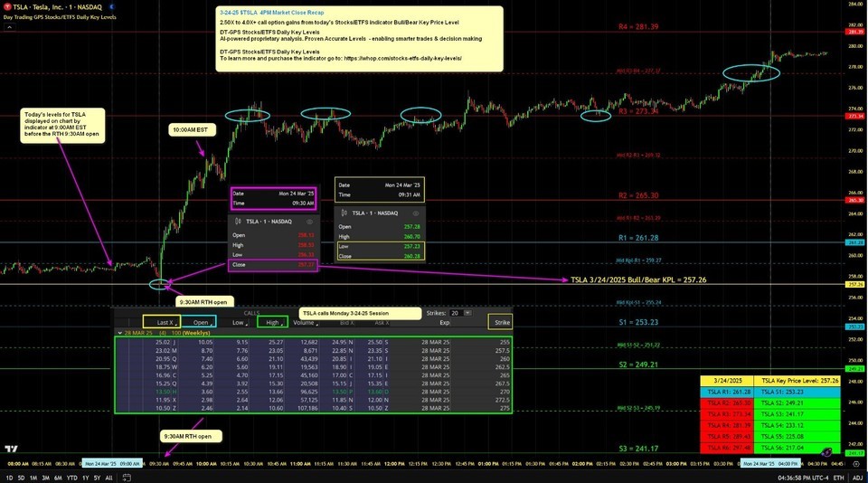Select the 6M range
The height and width of the screenshot is (483, 868).
click(x=58, y=478)
